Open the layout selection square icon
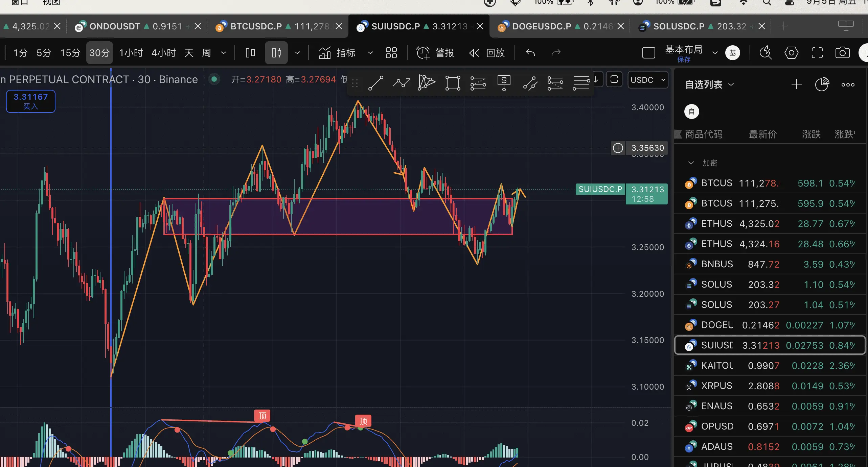 coord(649,53)
